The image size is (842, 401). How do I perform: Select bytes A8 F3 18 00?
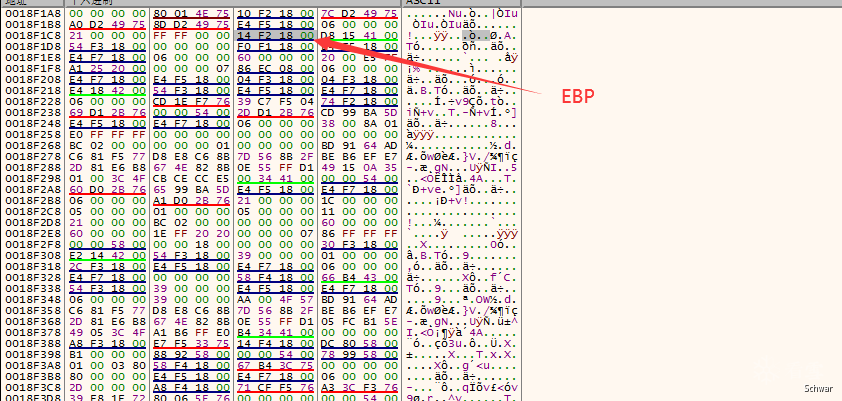107,344
